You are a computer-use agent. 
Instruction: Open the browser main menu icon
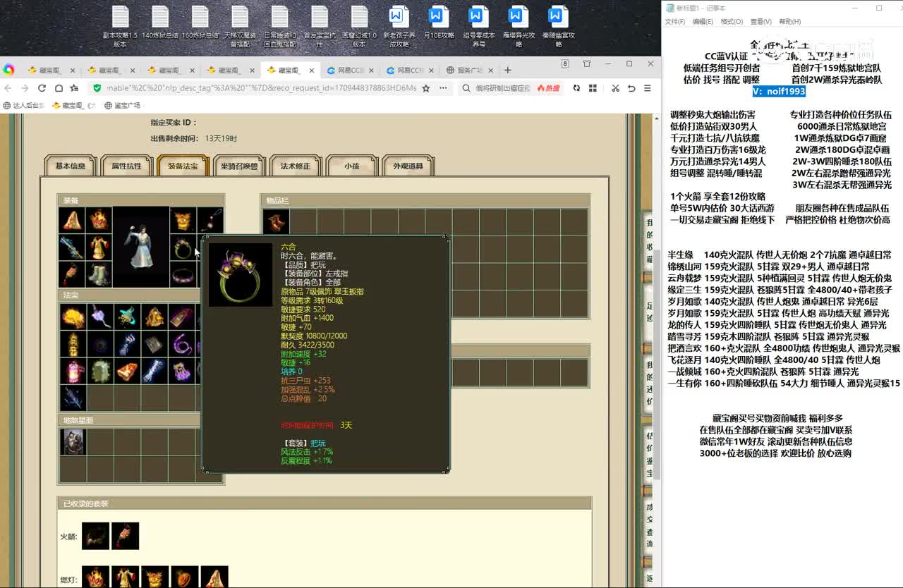point(648,88)
